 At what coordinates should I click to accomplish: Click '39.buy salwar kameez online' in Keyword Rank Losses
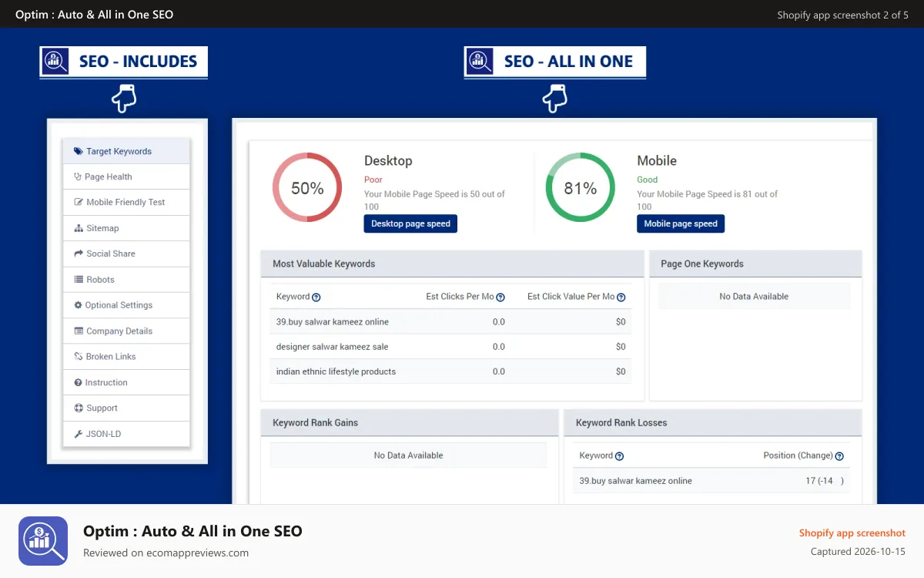[x=636, y=481]
